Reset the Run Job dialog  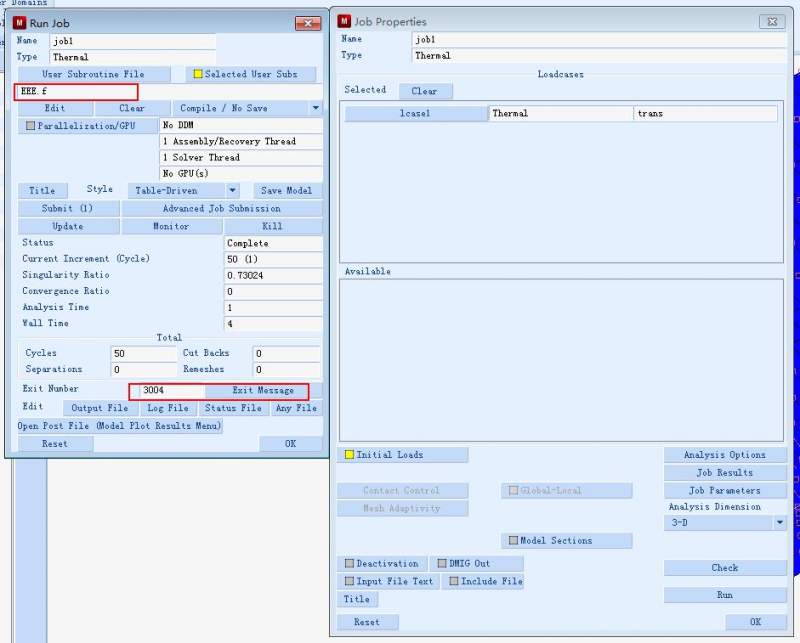pos(55,444)
